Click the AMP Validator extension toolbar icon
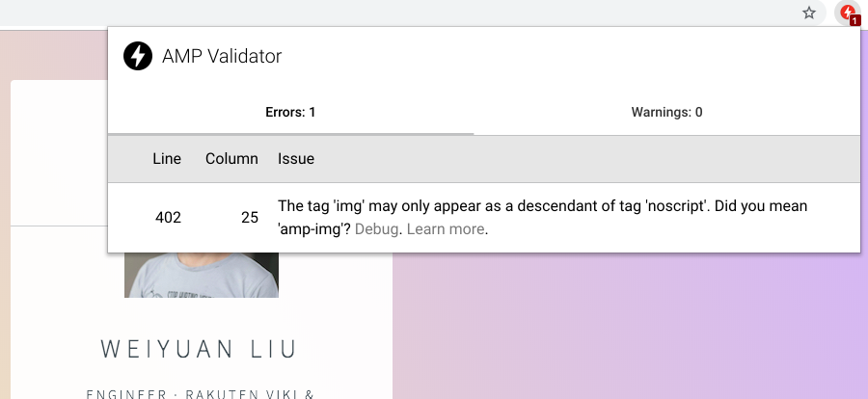Image resolution: width=868 pixels, height=399 pixels. [x=846, y=13]
